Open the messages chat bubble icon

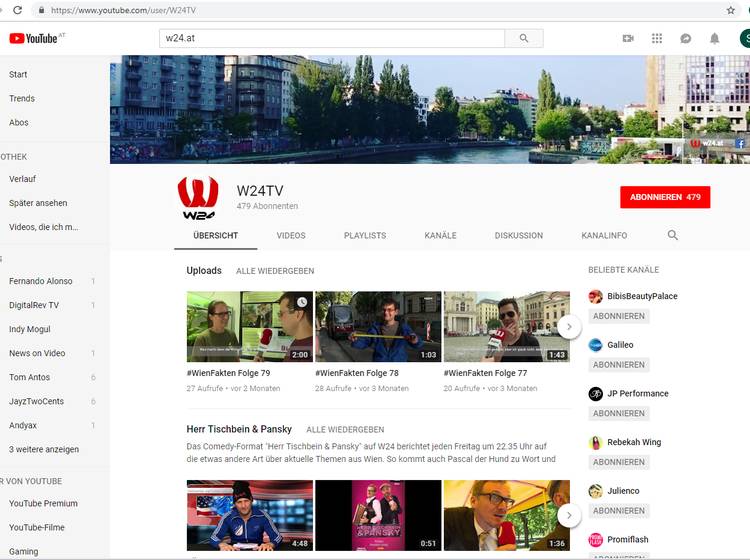(x=685, y=38)
